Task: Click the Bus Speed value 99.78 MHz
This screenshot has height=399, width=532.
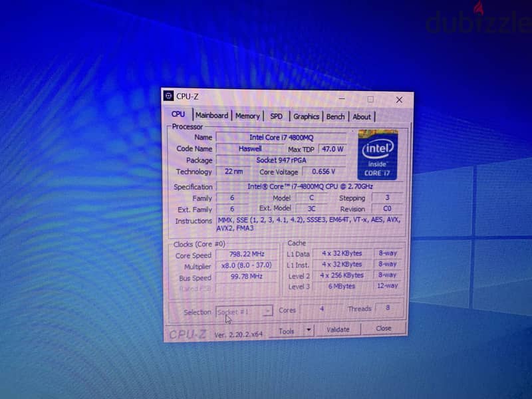Action: [247, 277]
